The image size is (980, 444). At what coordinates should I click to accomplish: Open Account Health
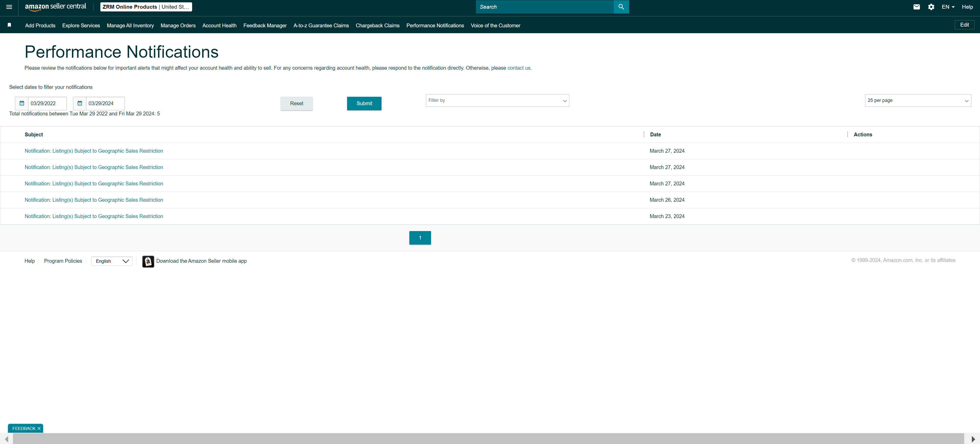coord(219,26)
